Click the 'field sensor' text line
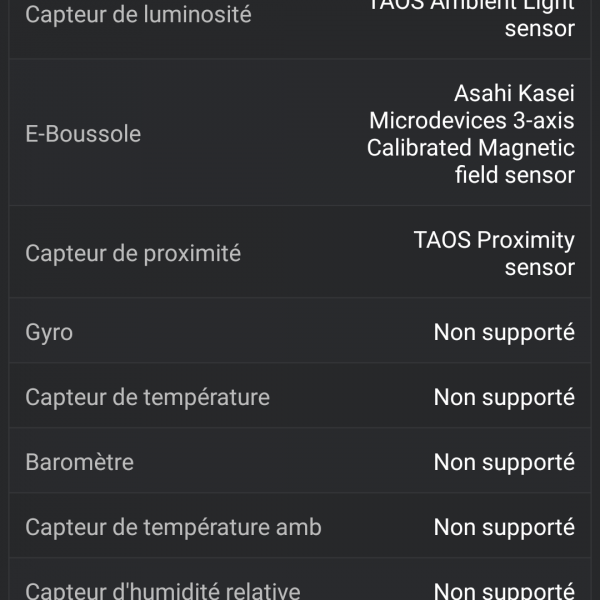 click(x=514, y=175)
